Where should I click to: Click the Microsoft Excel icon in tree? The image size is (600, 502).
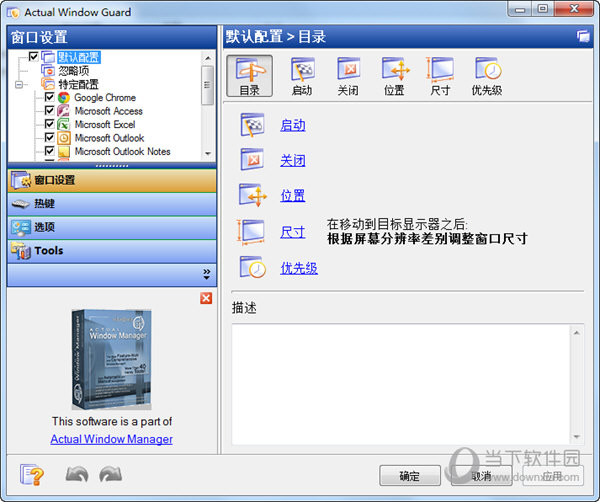click(64, 124)
